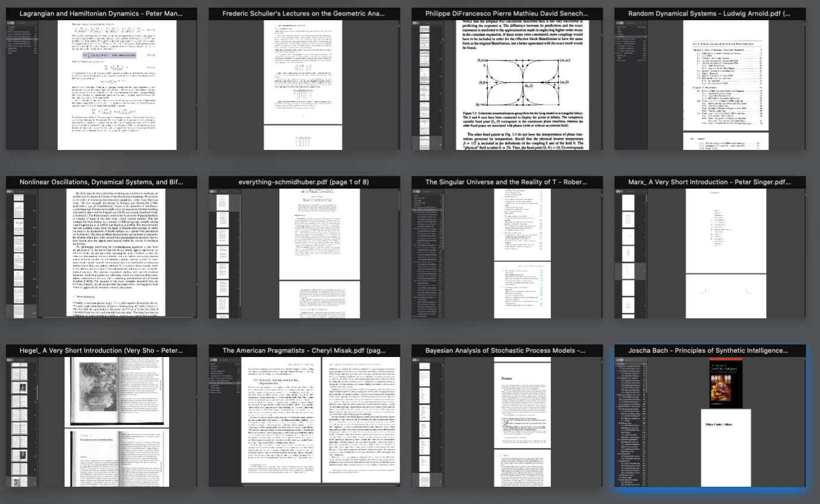Activate The American Pragmatists window

(305, 416)
